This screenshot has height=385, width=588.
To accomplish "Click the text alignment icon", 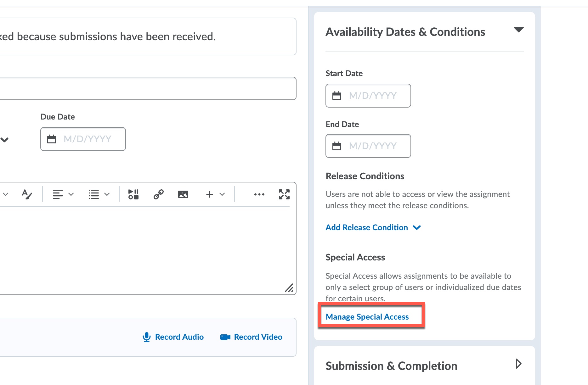I will (x=58, y=194).
